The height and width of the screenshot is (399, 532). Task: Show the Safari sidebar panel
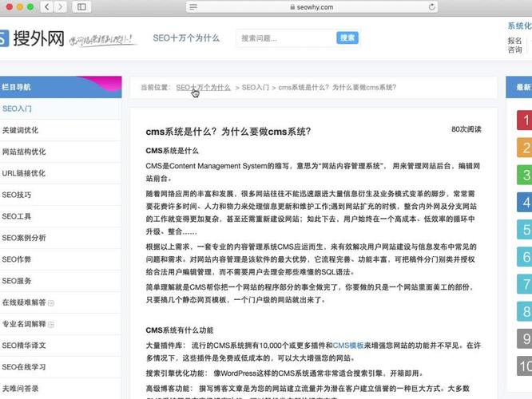pos(81,6)
